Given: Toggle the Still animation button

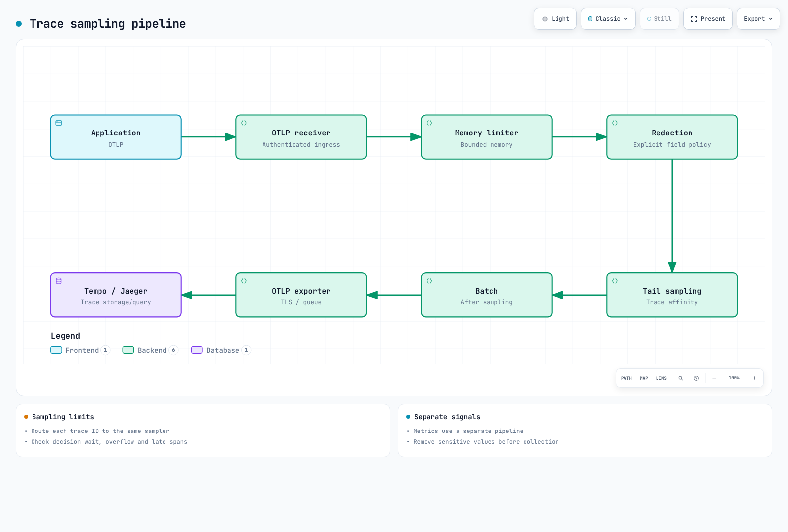Looking at the screenshot, I should 659,19.
